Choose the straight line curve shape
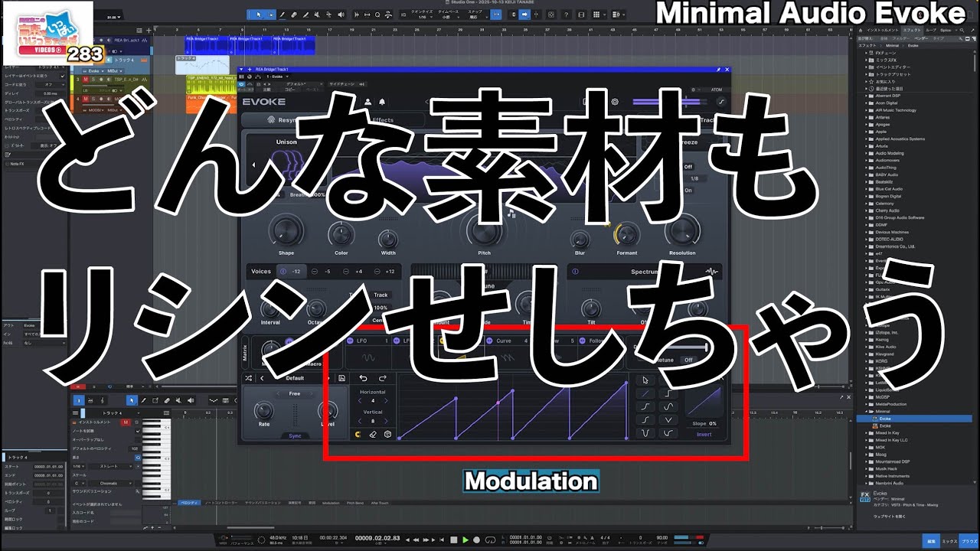 645,393
